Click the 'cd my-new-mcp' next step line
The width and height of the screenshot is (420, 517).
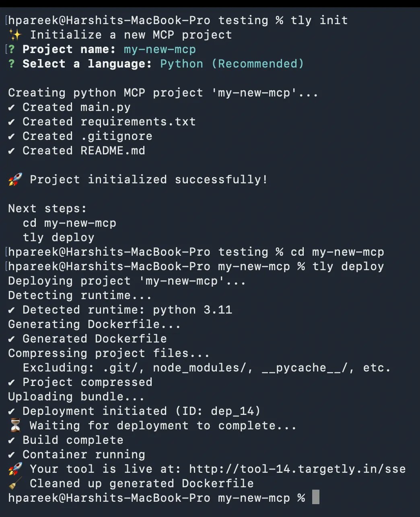click(x=70, y=223)
